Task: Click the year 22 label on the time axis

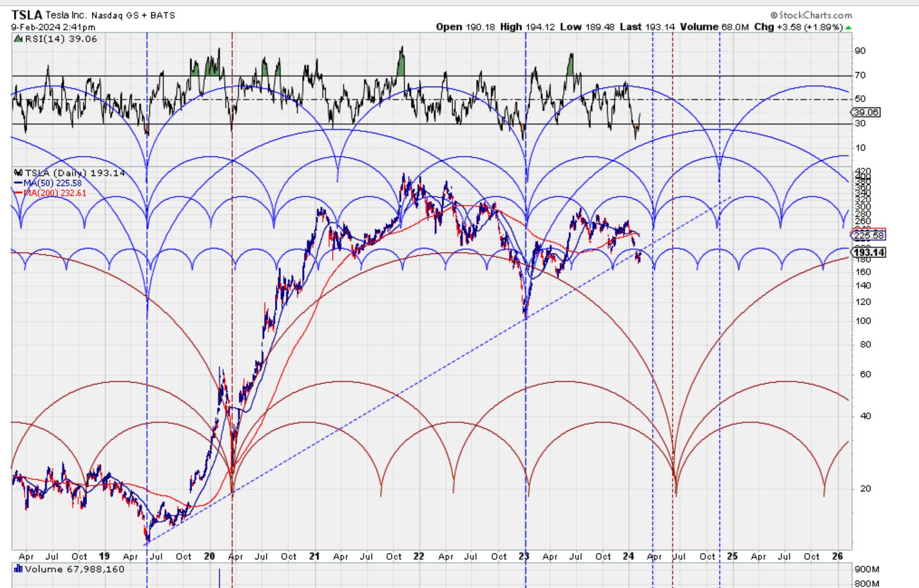Action: tap(419, 556)
